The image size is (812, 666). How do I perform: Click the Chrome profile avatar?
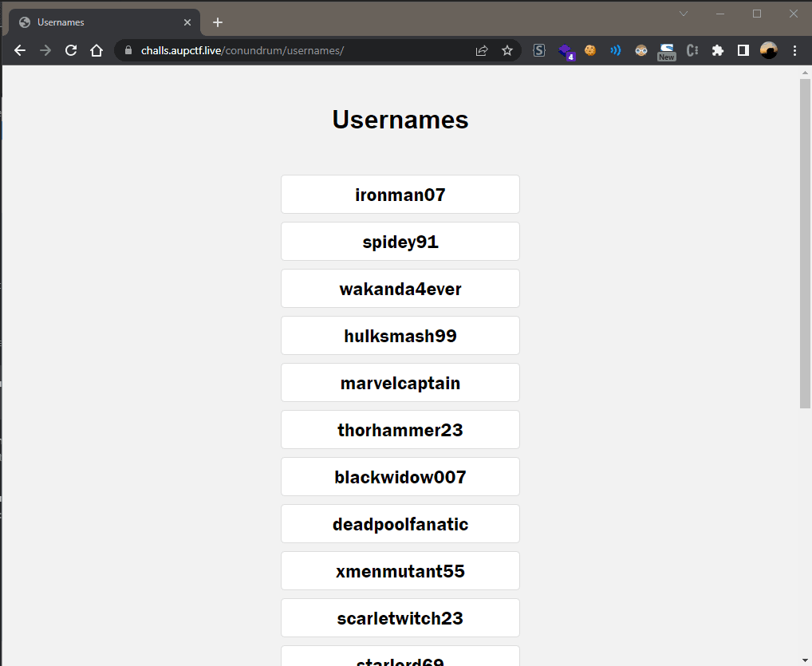click(x=768, y=50)
